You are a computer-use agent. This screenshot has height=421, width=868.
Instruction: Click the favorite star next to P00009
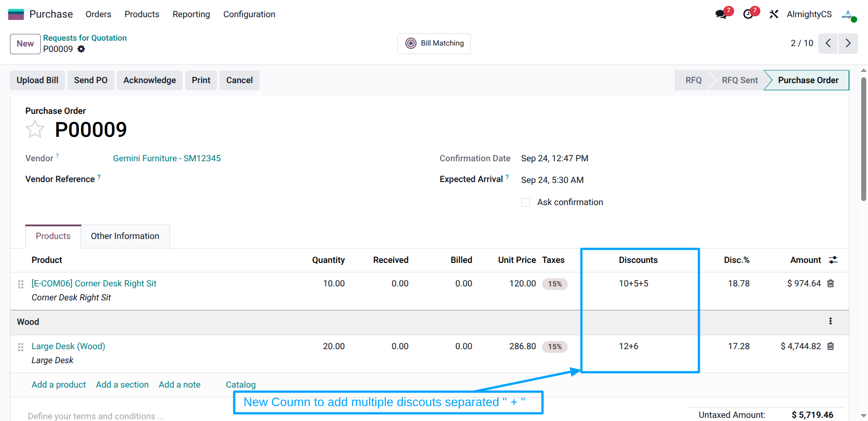[x=35, y=130]
